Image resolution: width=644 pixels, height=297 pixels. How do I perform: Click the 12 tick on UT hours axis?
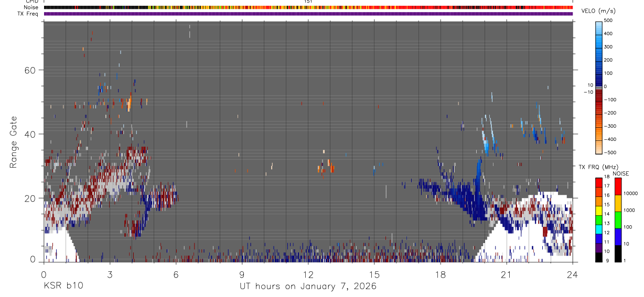click(308, 274)
